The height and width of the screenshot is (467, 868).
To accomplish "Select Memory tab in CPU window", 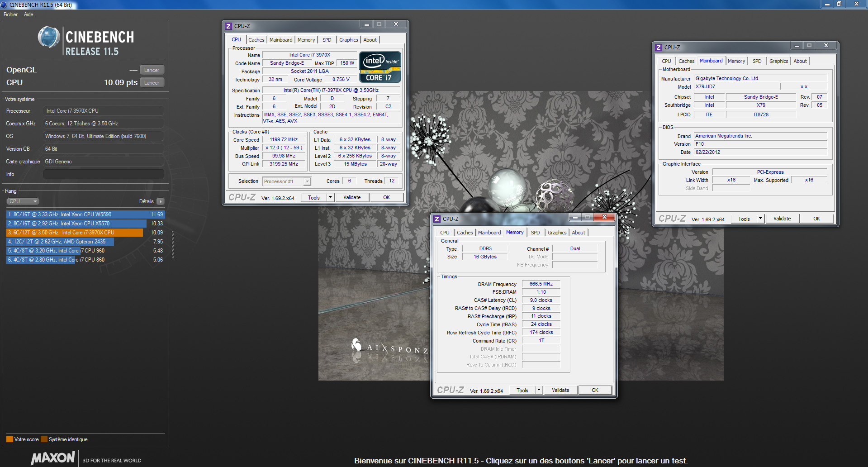I will tap(306, 40).
